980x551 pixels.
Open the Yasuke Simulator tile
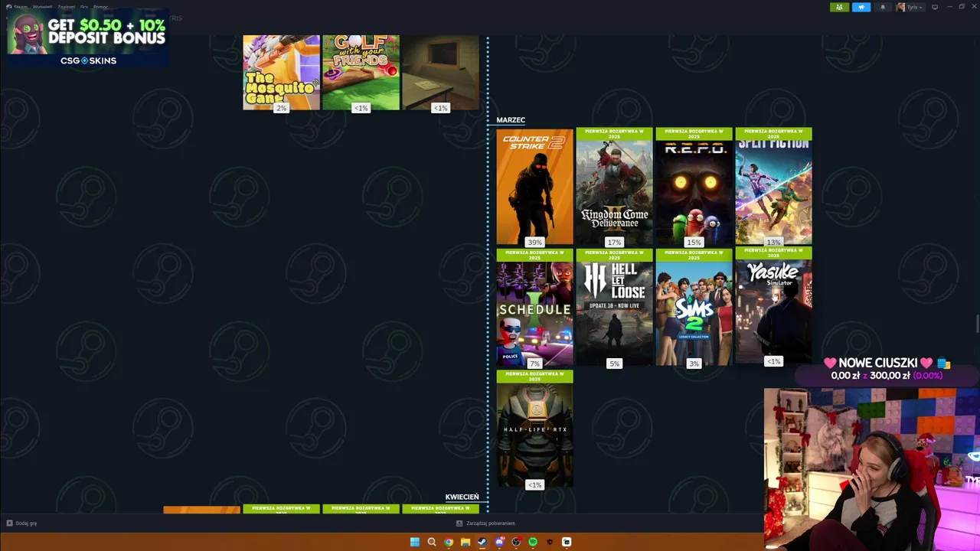coord(773,305)
